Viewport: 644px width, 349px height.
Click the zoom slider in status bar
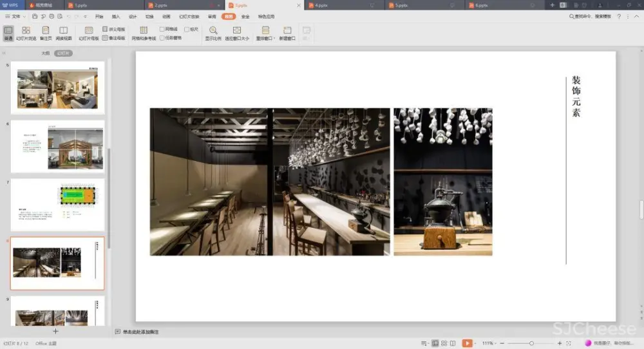(531, 343)
